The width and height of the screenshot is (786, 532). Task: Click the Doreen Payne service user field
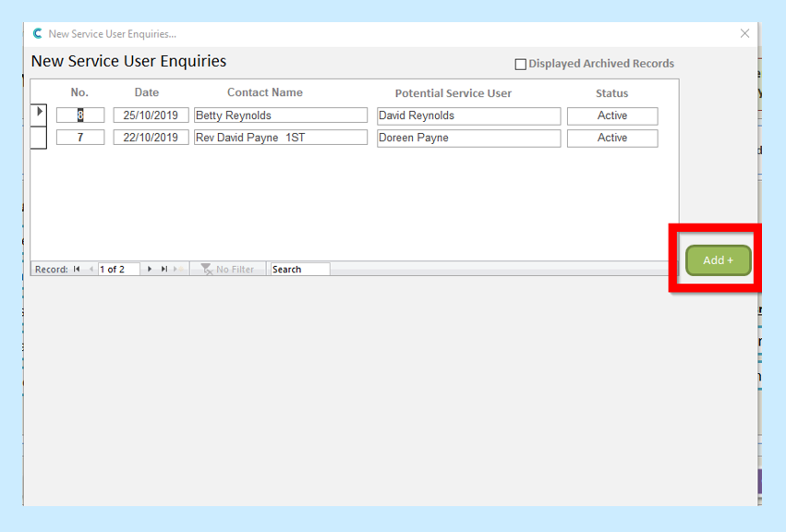467,138
